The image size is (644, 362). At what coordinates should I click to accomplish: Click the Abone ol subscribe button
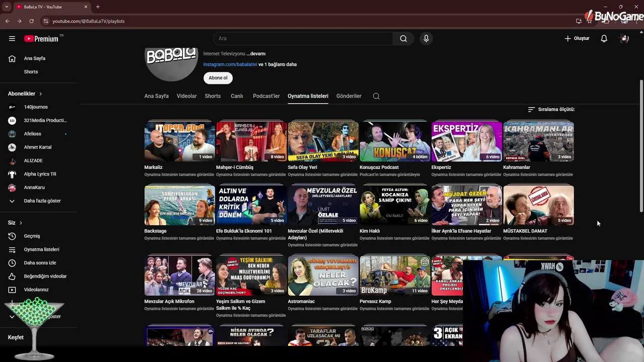point(218,78)
